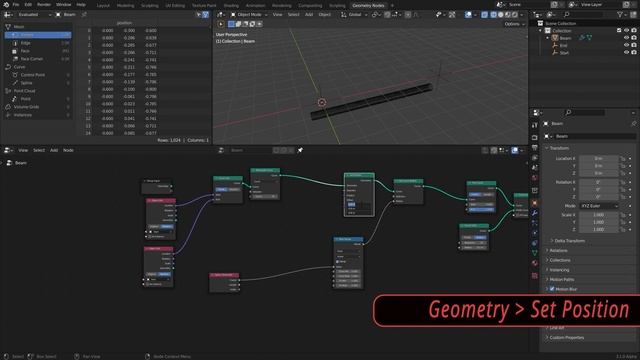The image size is (640, 360).
Task: Select solid viewport shading
Action: point(501,15)
